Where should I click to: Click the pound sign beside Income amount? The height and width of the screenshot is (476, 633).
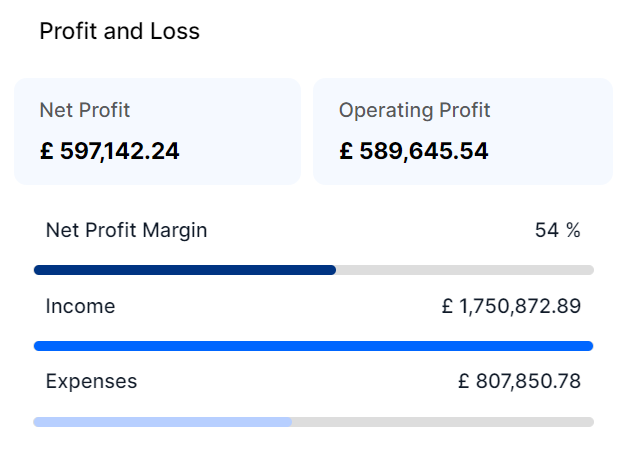[x=447, y=306]
